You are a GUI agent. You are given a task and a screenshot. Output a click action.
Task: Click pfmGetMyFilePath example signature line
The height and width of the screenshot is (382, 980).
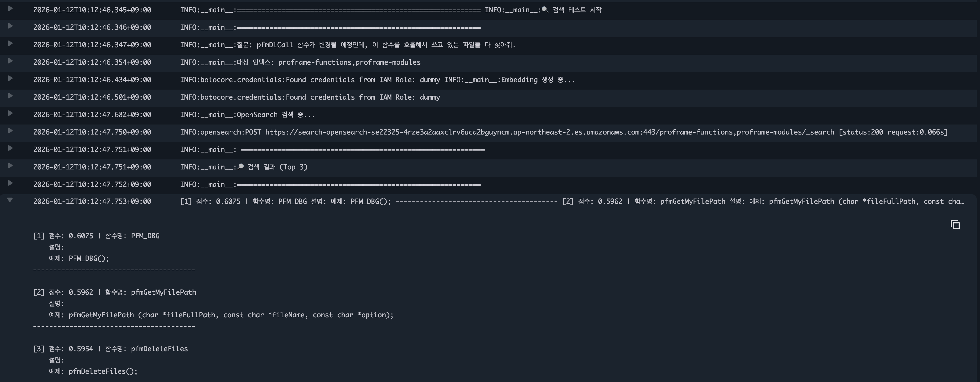coord(221,315)
